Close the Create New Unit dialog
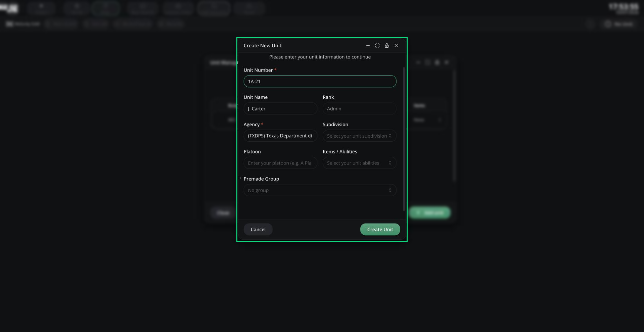Screen dimensions: 644x332 [396, 46]
